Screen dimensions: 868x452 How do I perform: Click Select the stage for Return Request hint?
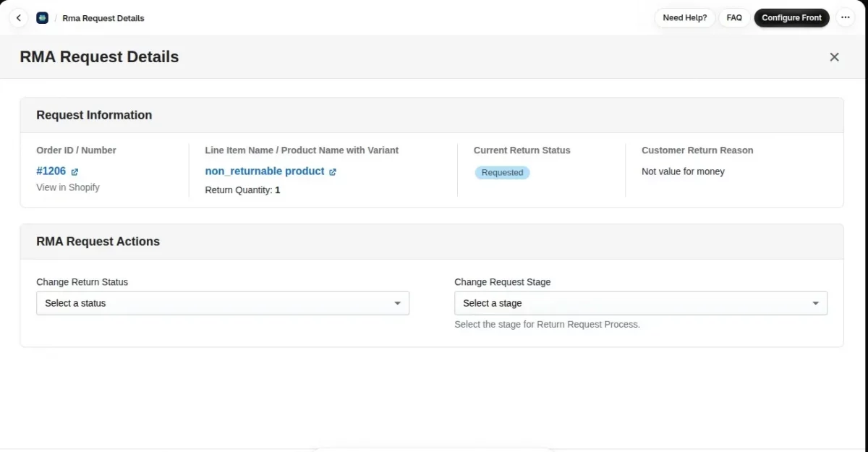[548, 325]
